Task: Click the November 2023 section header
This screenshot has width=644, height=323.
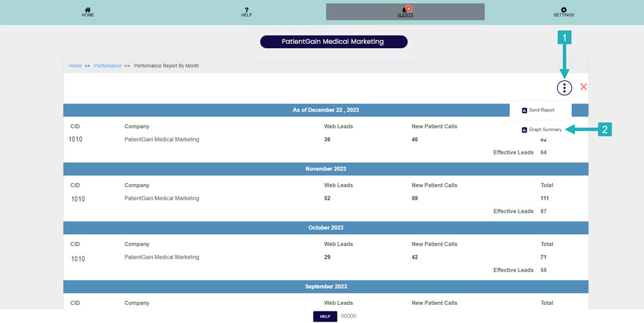Action: click(x=326, y=169)
